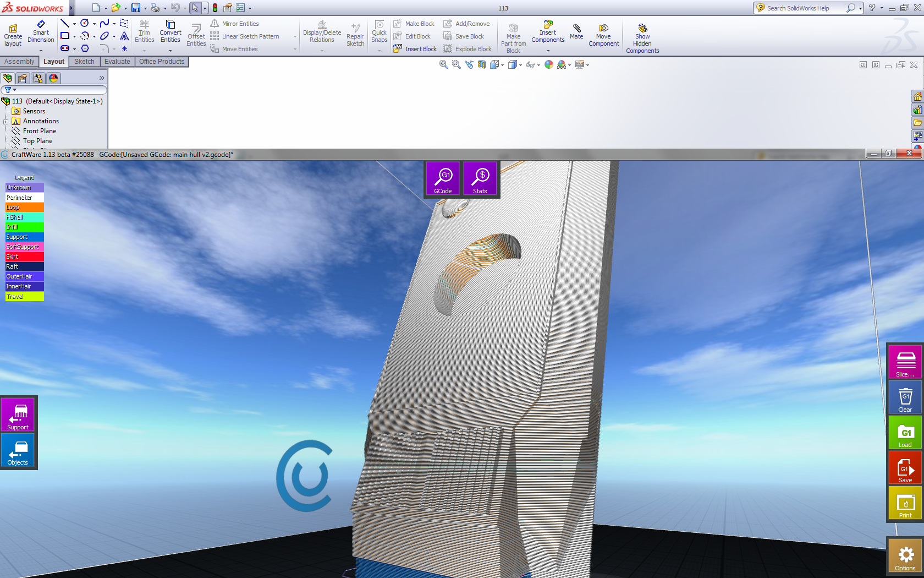Viewport: 924px width, 578px height.
Task: Click the Insert Components tool
Action: (548, 32)
